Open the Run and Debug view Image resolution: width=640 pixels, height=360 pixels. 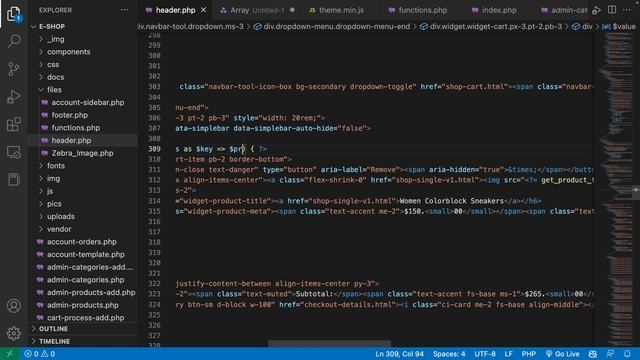click(14, 97)
